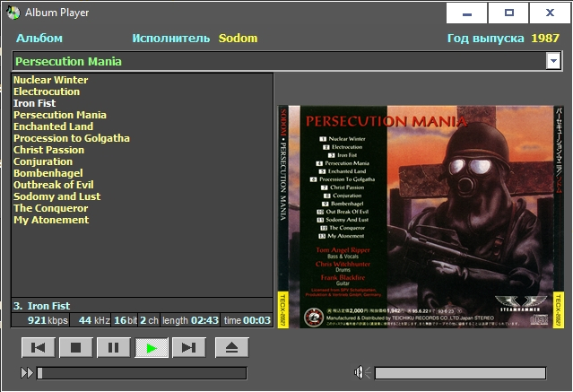Skip to the previous track

pos(38,348)
